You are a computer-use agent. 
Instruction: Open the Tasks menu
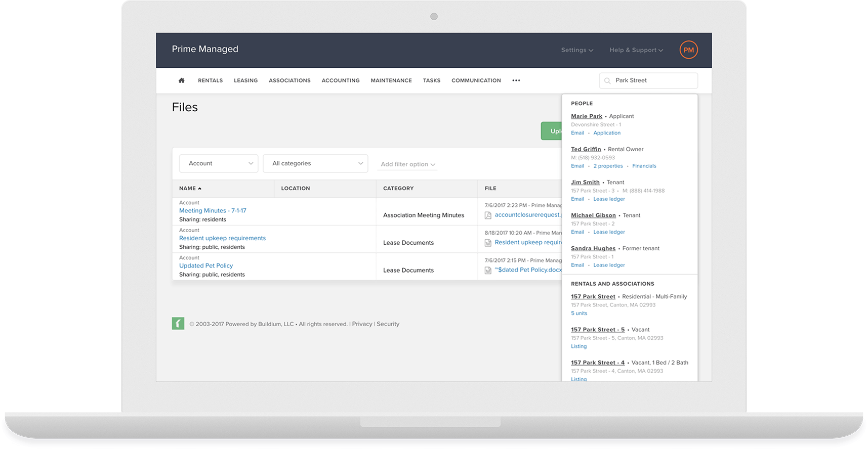[432, 80]
